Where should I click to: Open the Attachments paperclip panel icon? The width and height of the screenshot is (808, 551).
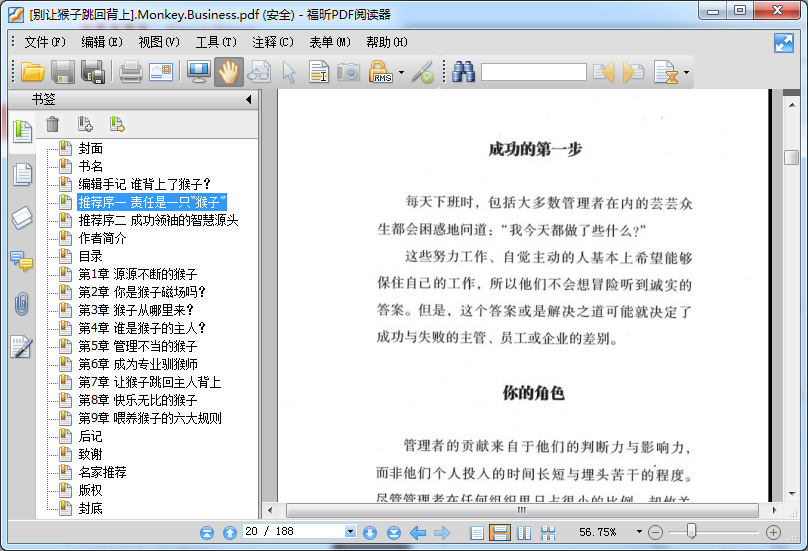[22, 304]
